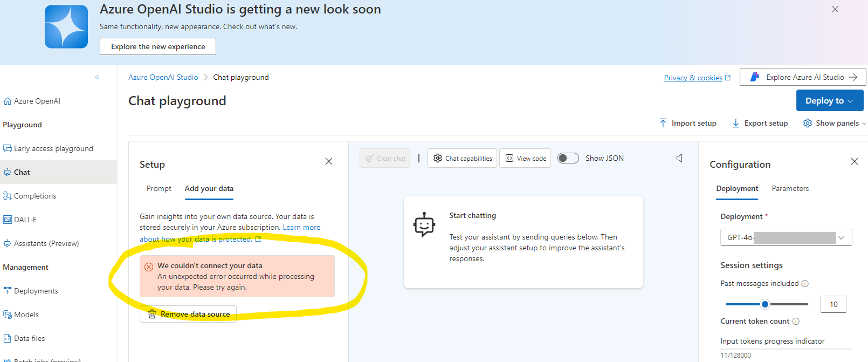This screenshot has width=868, height=362.
Task: Click View code button
Action: pos(525,158)
